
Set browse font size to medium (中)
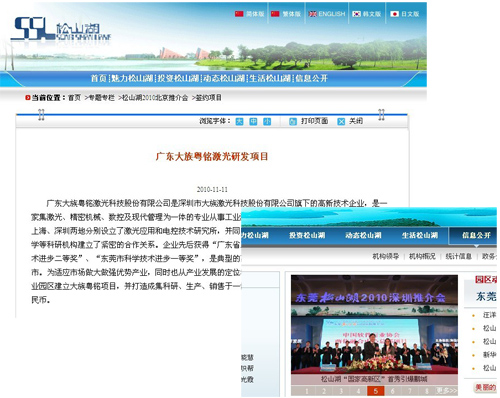tap(253, 122)
